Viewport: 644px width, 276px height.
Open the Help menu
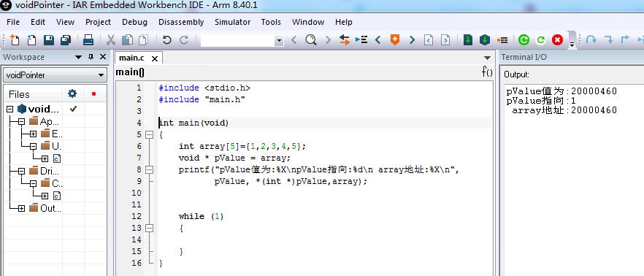tap(344, 22)
